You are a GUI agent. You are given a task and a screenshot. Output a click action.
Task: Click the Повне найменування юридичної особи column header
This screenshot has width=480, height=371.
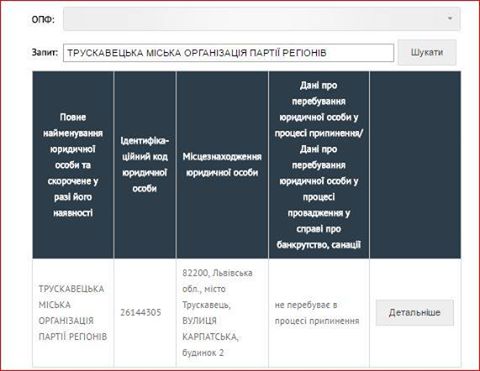[x=73, y=165]
